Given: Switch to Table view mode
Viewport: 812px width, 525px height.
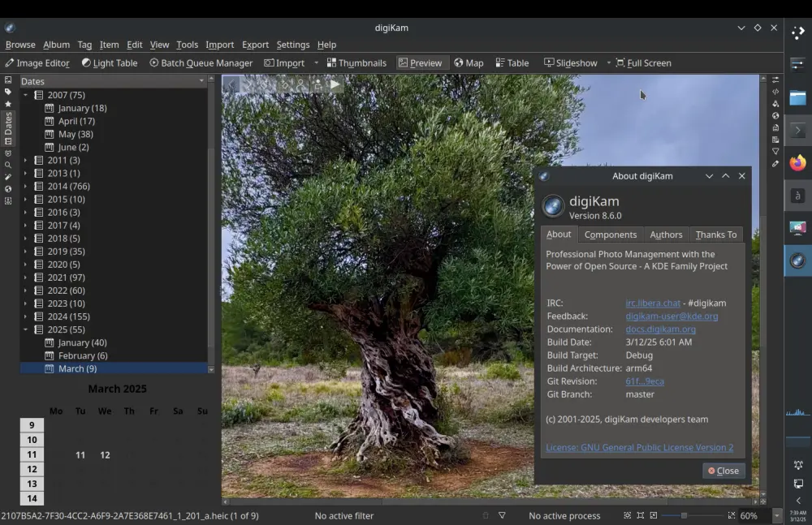Looking at the screenshot, I should pos(512,62).
